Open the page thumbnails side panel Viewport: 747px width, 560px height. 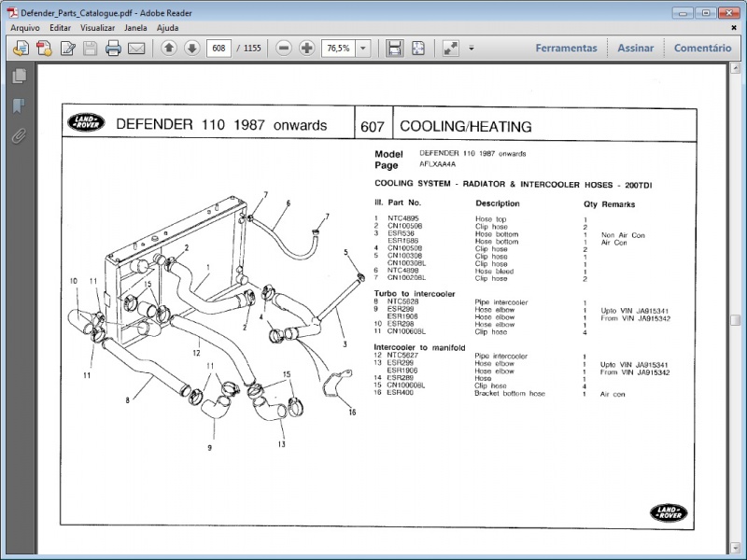[x=19, y=76]
